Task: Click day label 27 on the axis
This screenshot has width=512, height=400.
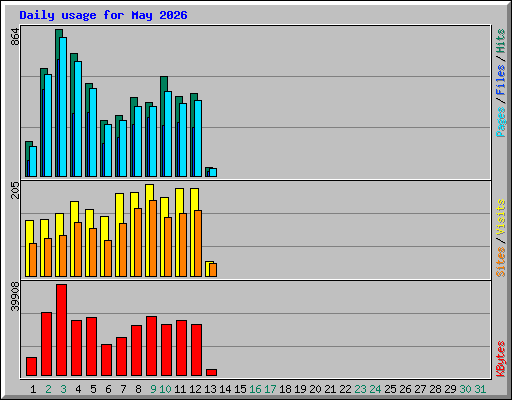Action: click(420, 389)
